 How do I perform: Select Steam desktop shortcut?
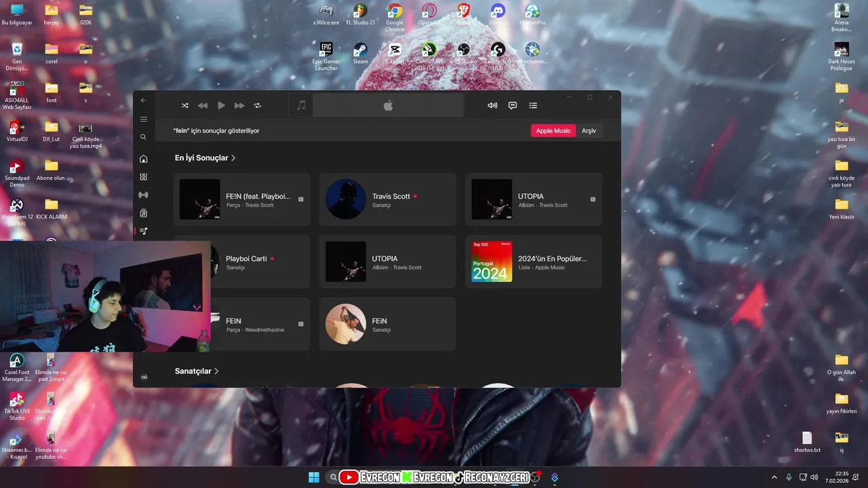pyautogui.click(x=360, y=54)
